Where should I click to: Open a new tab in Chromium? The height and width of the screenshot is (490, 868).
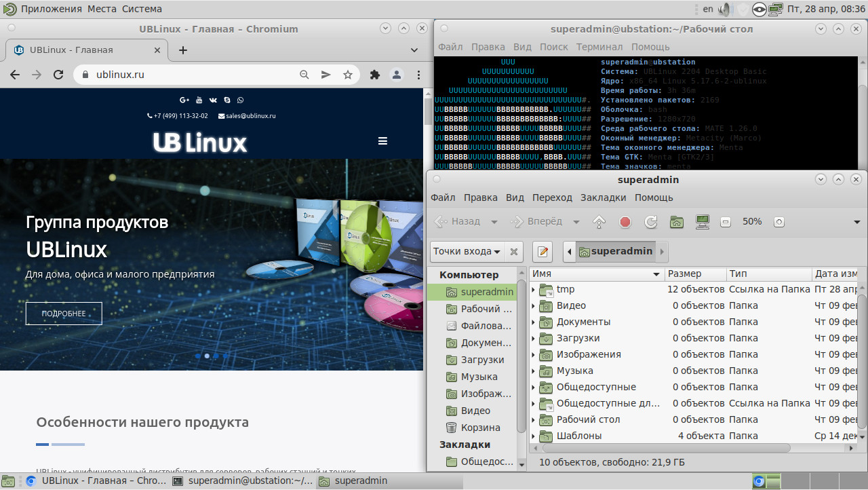point(183,50)
